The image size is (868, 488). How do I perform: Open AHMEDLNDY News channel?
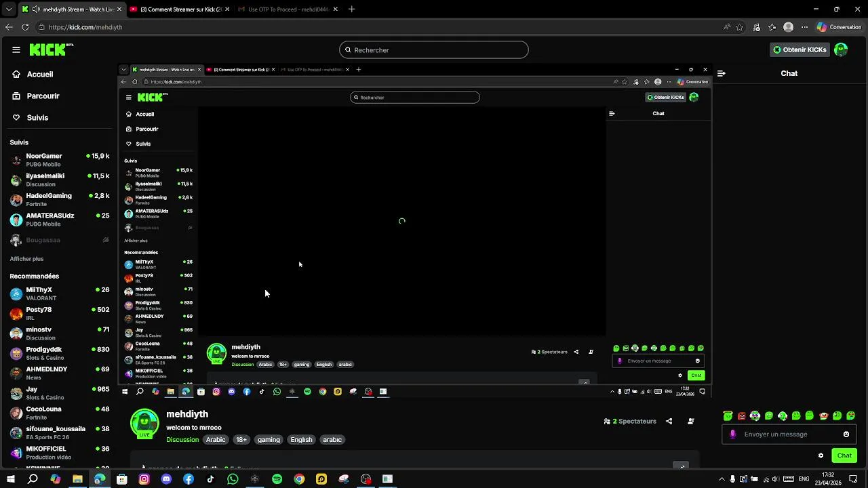click(60, 373)
